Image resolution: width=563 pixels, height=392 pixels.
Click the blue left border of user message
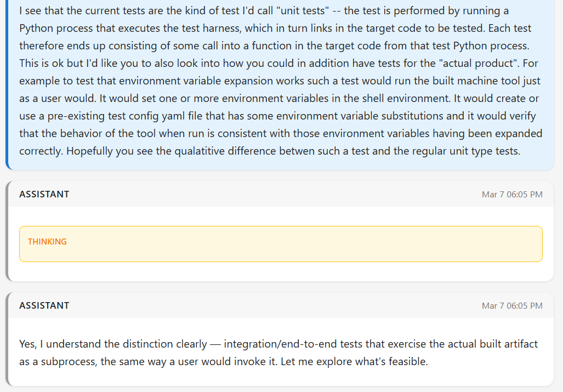(7, 82)
